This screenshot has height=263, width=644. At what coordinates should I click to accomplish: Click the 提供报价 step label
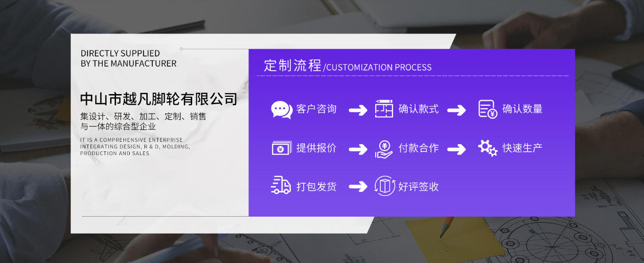pyautogui.click(x=316, y=148)
